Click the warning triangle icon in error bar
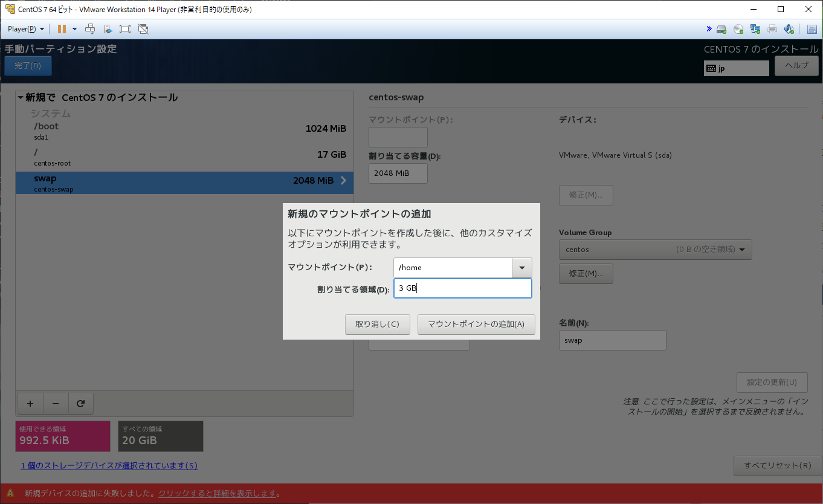 pos(10,493)
